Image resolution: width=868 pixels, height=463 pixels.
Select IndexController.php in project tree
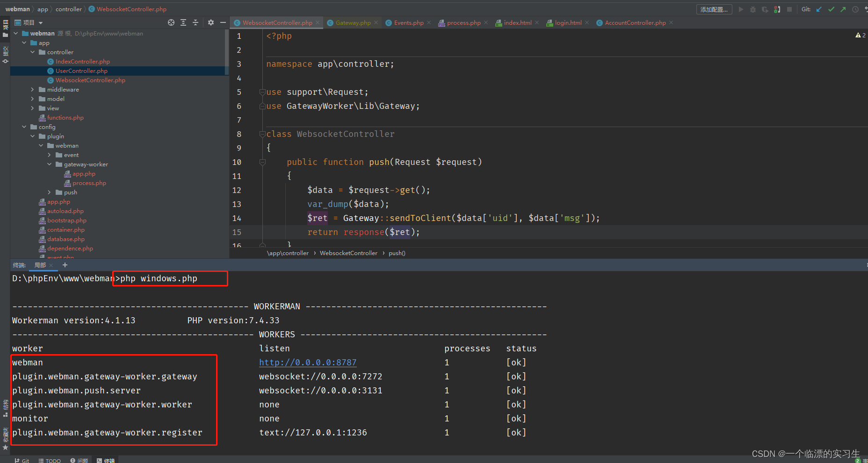coord(83,61)
